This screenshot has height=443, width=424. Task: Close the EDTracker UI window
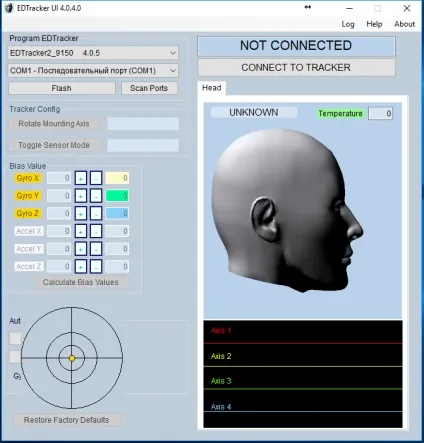point(407,8)
